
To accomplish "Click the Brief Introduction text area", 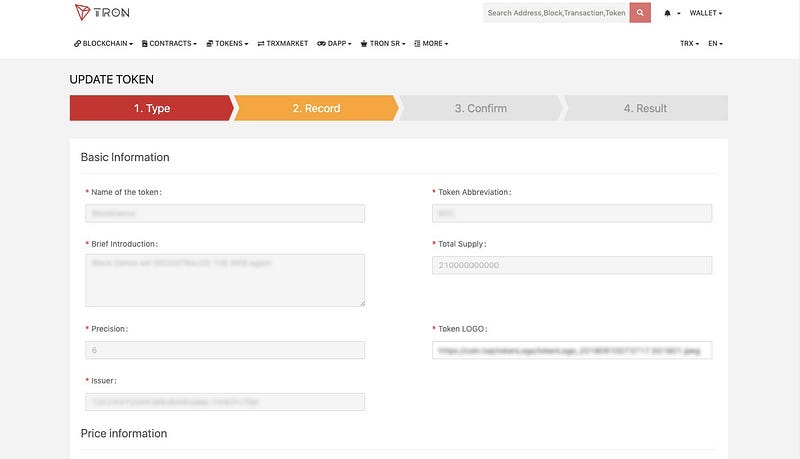I will 225,280.
